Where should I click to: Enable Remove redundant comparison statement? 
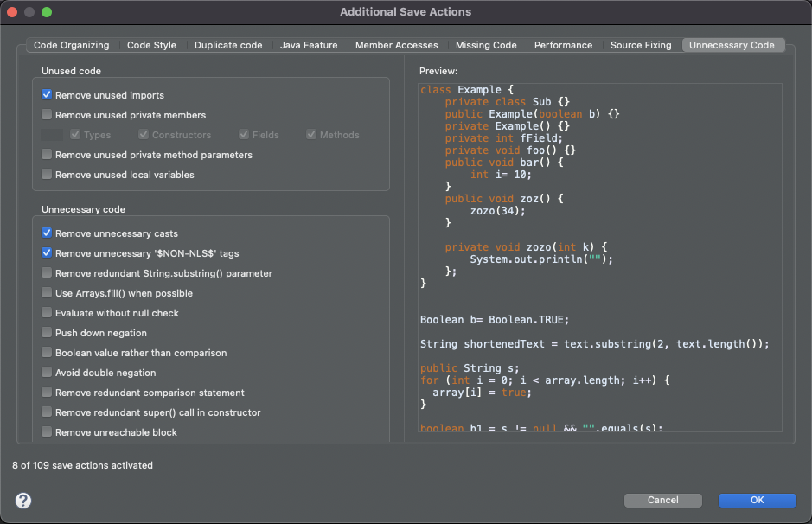tap(47, 392)
